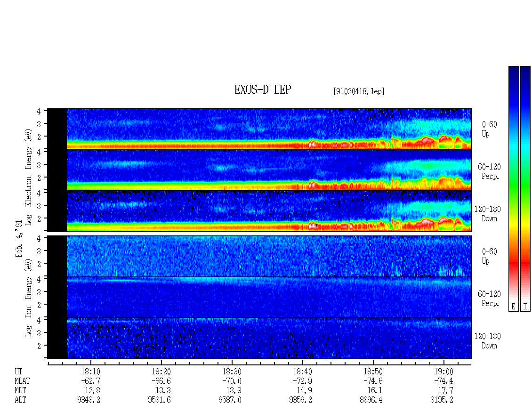
Task: Click the EXOS-D LEP plot title
Action: (263, 89)
